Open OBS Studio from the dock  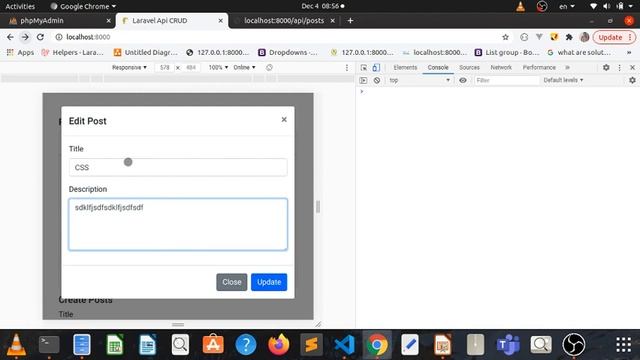coord(574,345)
